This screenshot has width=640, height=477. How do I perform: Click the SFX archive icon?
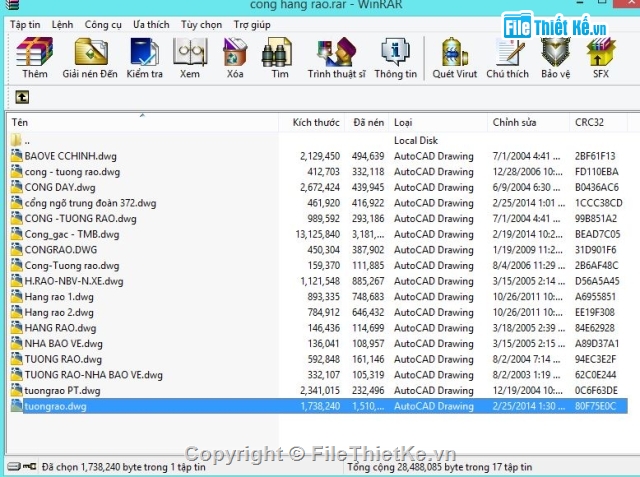point(600,52)
